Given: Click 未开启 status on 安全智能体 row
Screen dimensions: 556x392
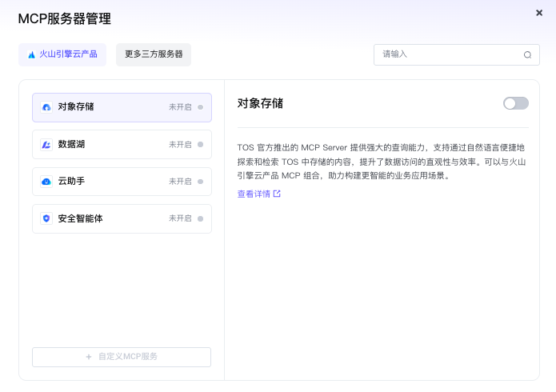Looking at the screenshot, I should 180,218.
